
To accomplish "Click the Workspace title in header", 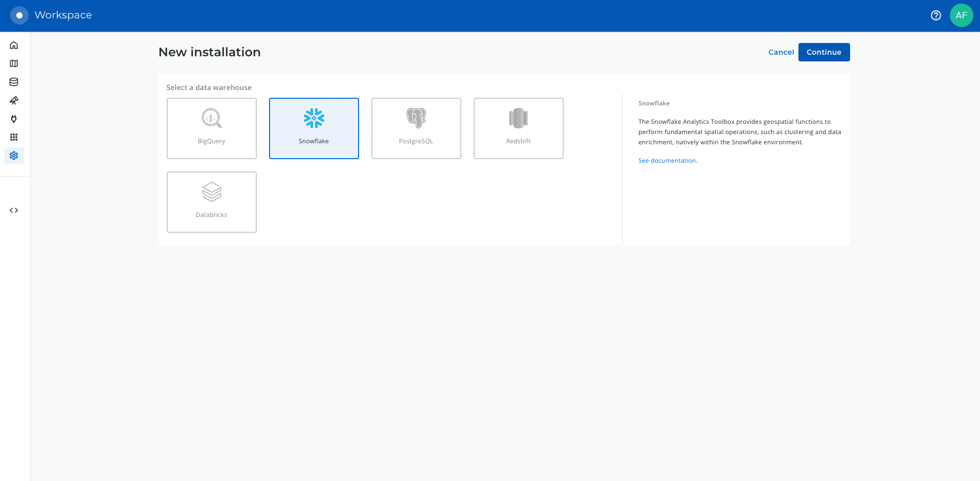I will [63, 15].
